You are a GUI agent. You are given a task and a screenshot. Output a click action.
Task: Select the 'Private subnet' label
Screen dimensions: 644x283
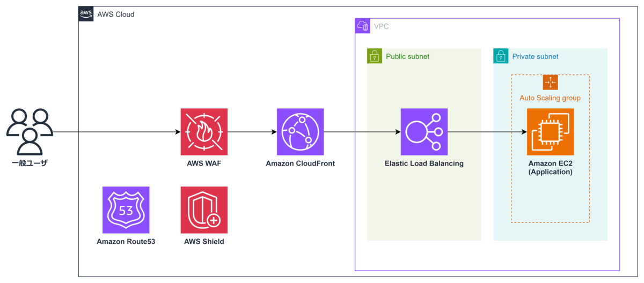[x=535, y=56]
